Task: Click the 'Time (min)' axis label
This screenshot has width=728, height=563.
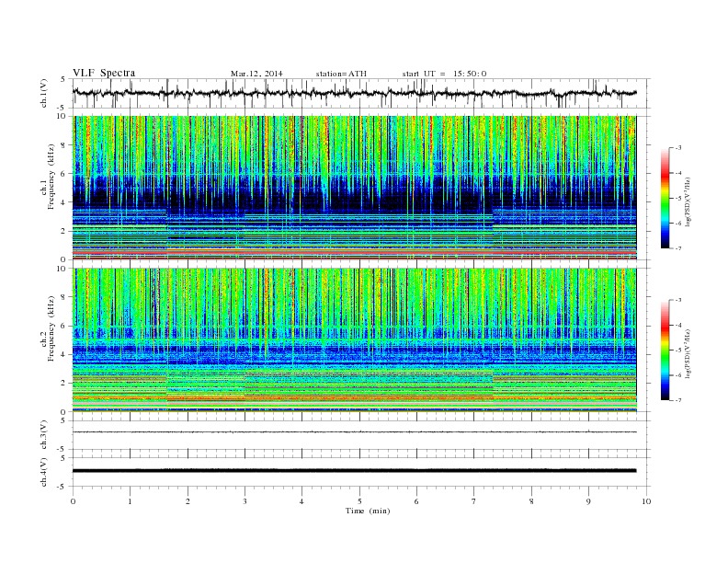Action: click(x=368, y=511)
